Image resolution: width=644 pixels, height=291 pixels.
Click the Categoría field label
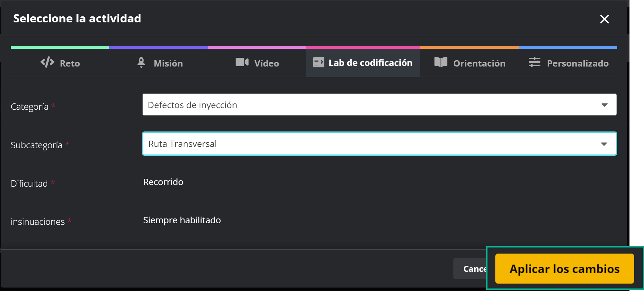[x=30, y=107]
